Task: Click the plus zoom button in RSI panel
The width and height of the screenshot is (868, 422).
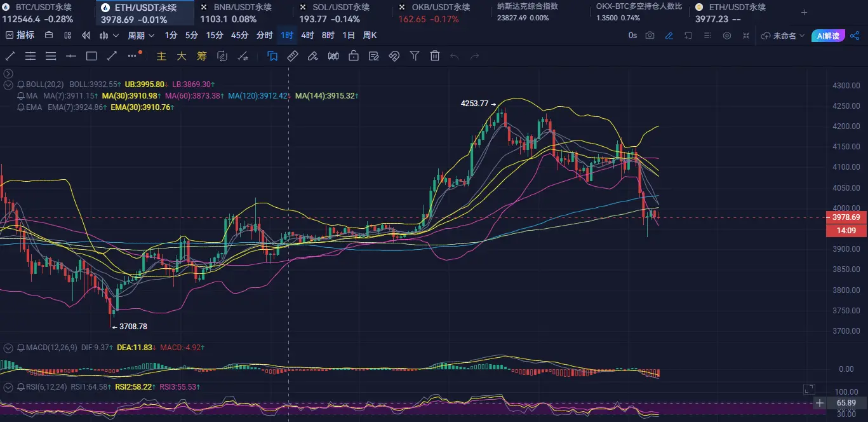Action: point(820,403)
